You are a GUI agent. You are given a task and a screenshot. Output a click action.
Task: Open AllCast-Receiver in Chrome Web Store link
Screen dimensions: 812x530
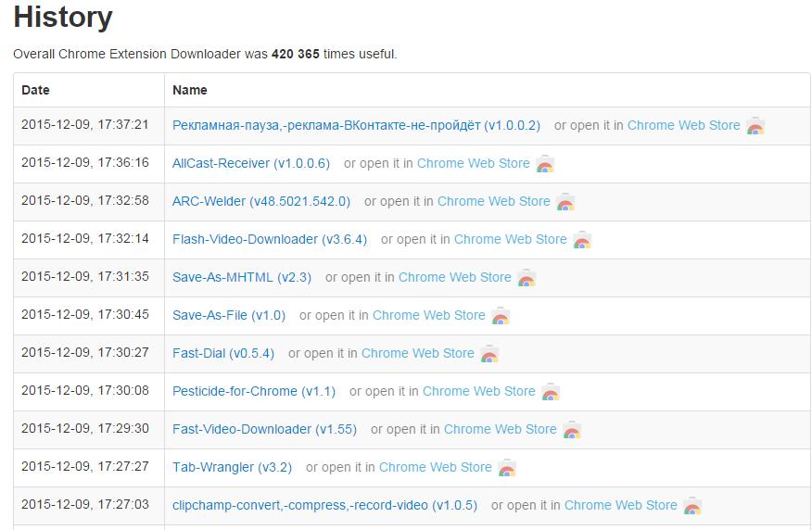474,163
